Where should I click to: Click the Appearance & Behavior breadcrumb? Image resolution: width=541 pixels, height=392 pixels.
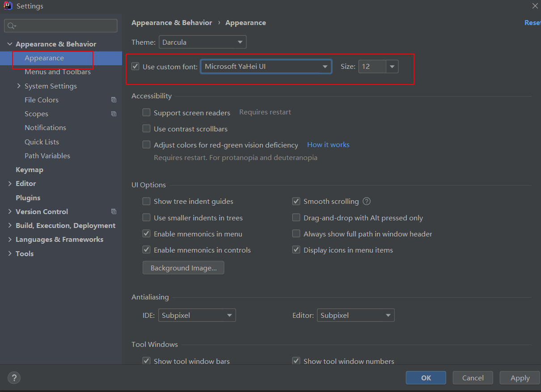(x=172, y=22)
